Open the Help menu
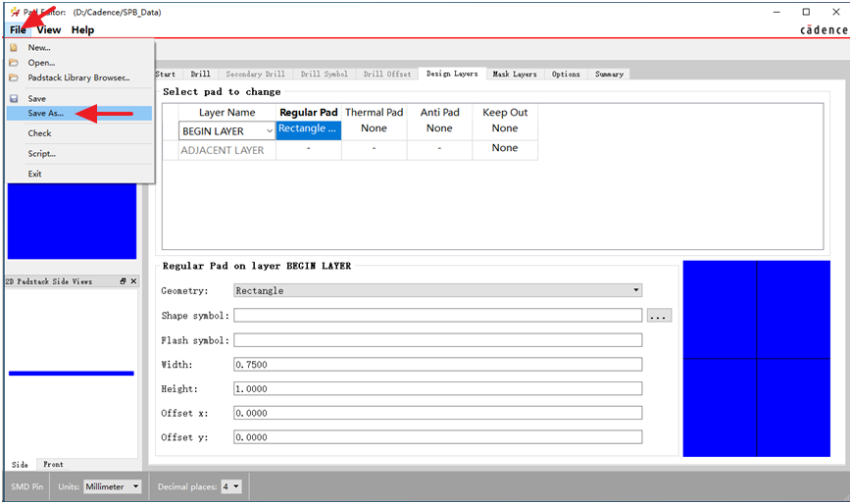This screenshot has height=504, width=852. 82,29
